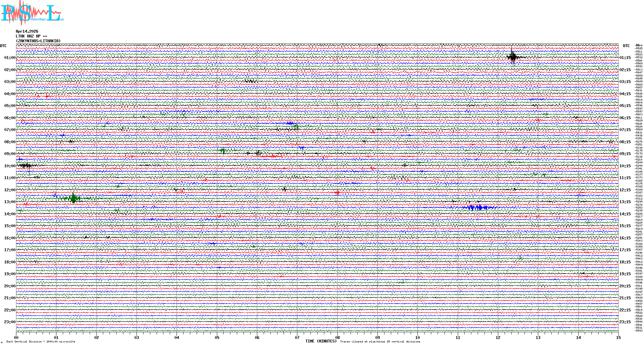Click the 01:00 hour label on left

(x=10, y=58)
